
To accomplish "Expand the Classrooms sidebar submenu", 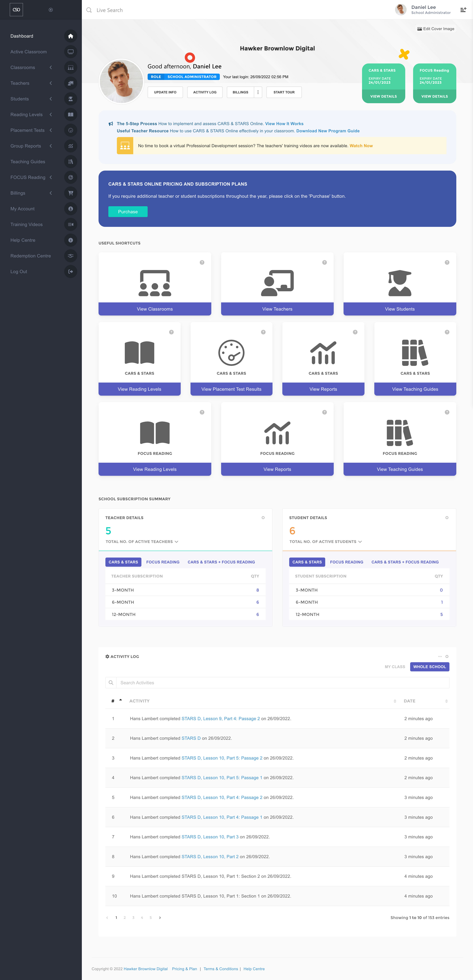I will 51,67.
